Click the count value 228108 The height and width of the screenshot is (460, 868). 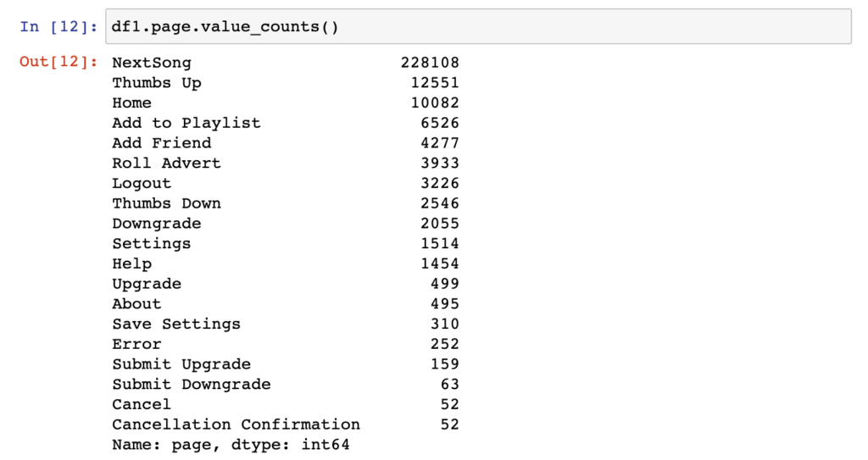(x=430, y=63)
